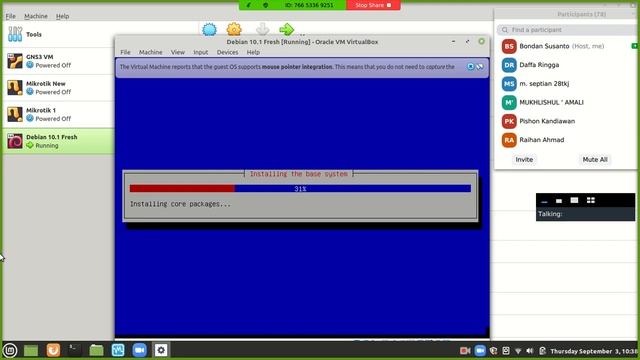Open Help menu in VirtualBox Manager

click(62, 16)
